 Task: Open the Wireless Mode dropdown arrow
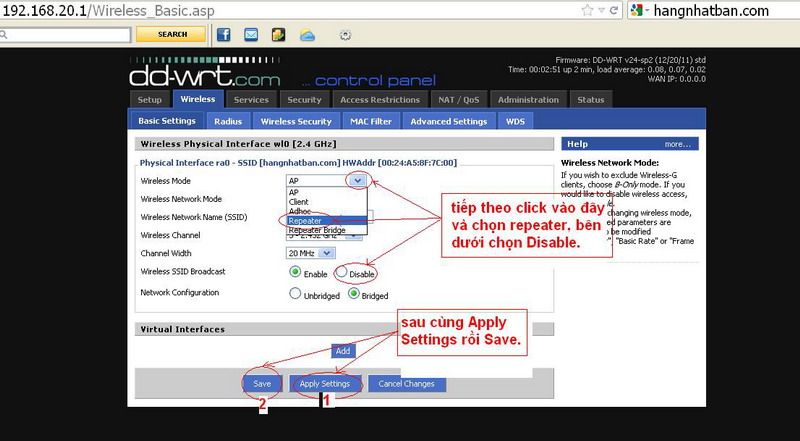click(x=357, y=180)
